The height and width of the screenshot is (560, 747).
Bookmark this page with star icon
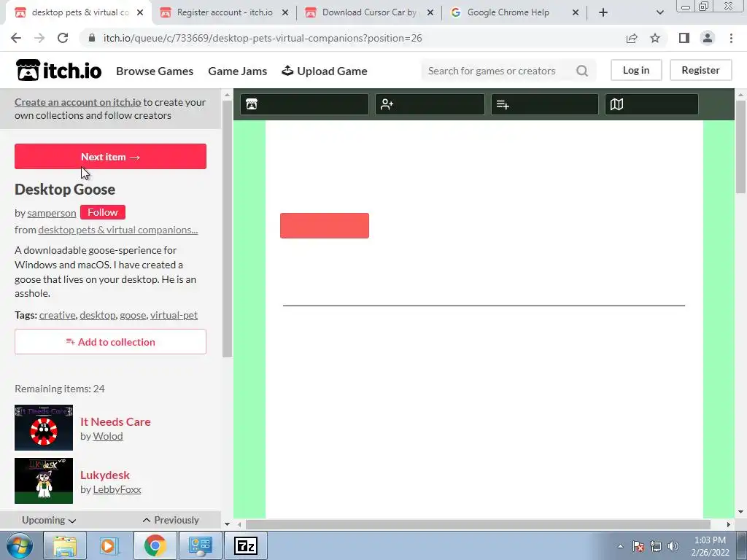[655, 38]
